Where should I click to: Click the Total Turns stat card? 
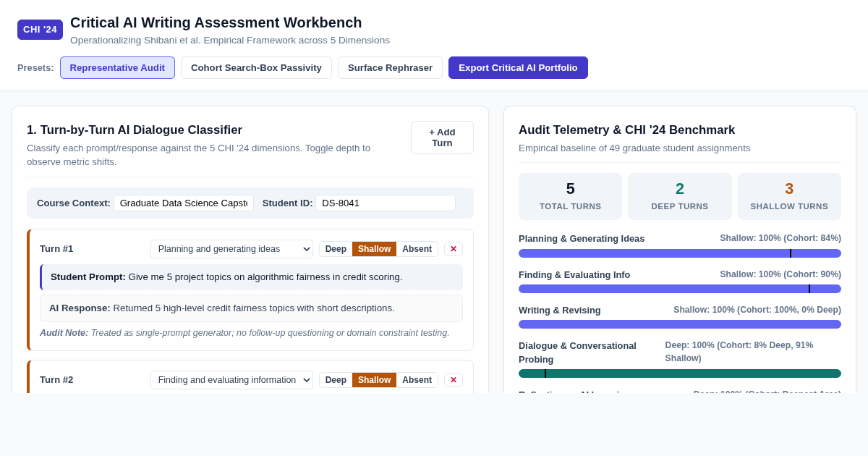570,196
